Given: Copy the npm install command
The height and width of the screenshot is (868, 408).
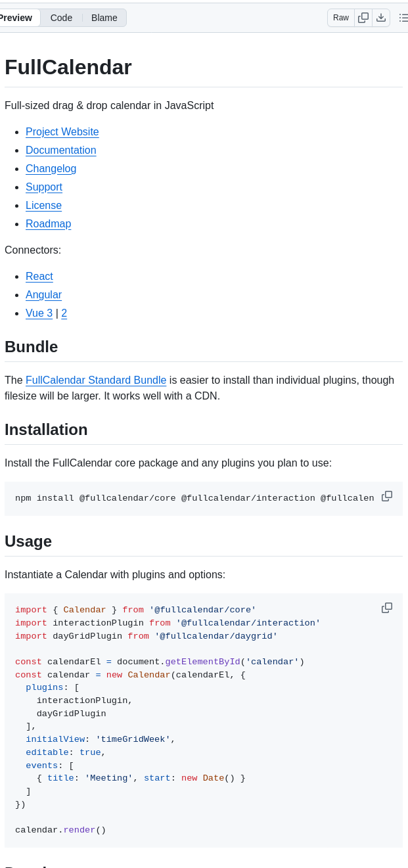Looking at the screenshot, I should point(387,496).
